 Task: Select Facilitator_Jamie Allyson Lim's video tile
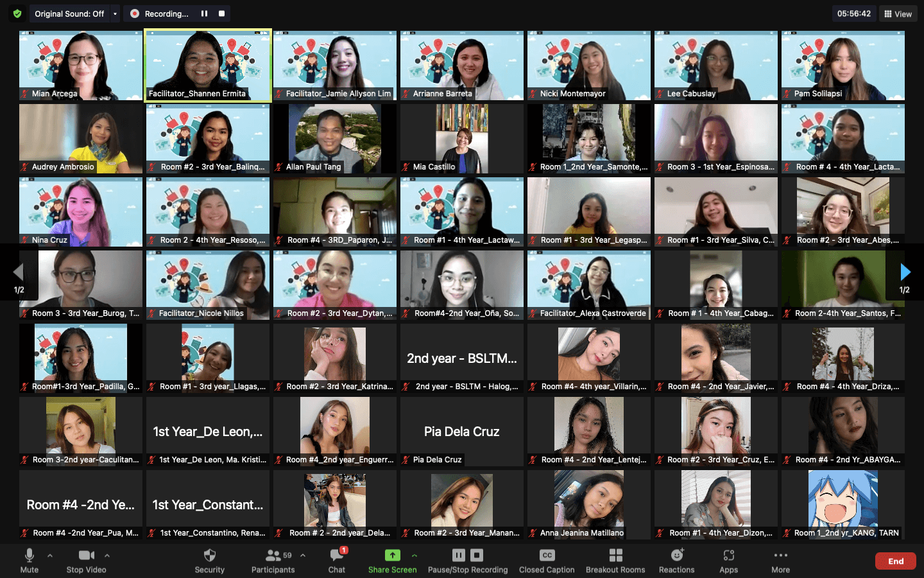[335, 66]
